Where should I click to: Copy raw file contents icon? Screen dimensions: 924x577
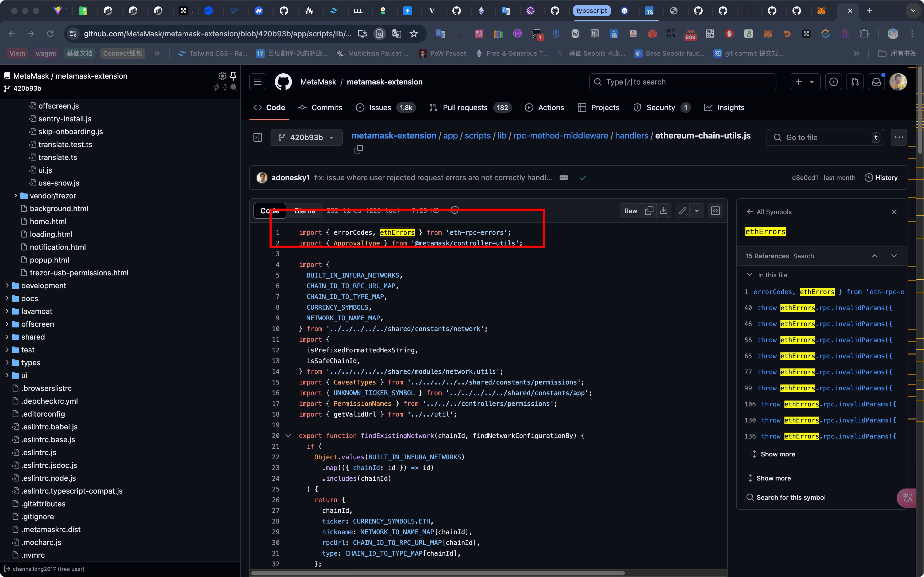pyautogui.click(x=649, y=211)
